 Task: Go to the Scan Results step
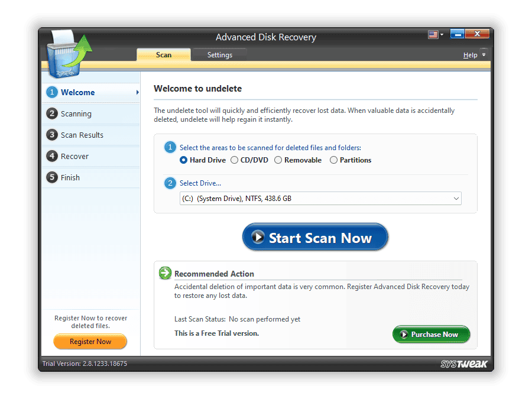(x=91, y=135)
